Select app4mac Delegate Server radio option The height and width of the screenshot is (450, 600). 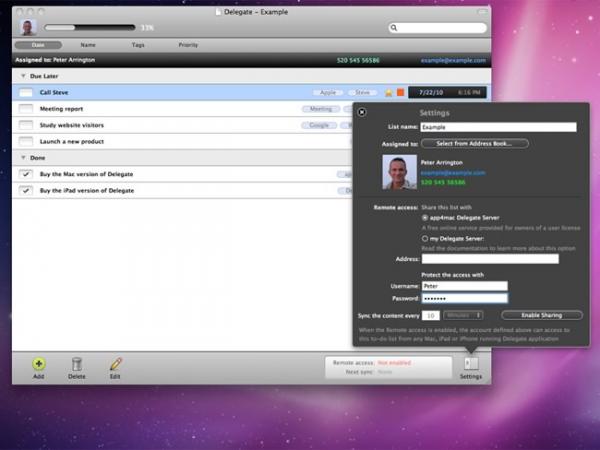coord(425,218)
